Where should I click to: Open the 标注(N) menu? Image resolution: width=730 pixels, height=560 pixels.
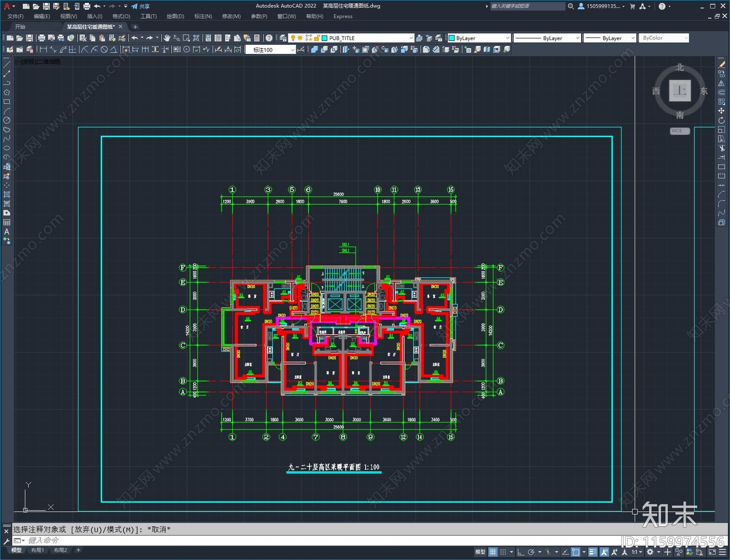click(x=203, y=16)
